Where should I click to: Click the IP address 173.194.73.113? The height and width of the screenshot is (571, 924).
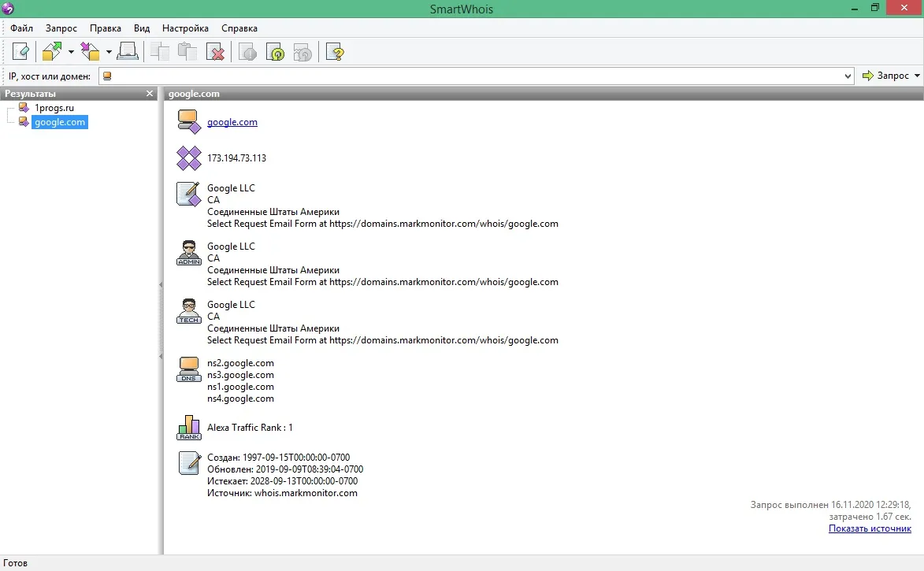click(x=236, y=158)
